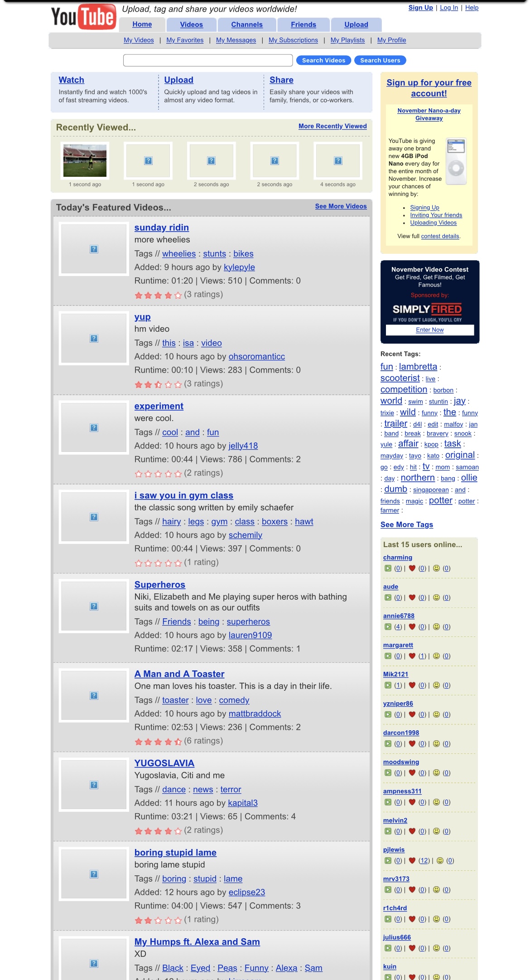Click the Sign Up link at top
This screenshot has height=980, width=530.
[x=421, y=8]
